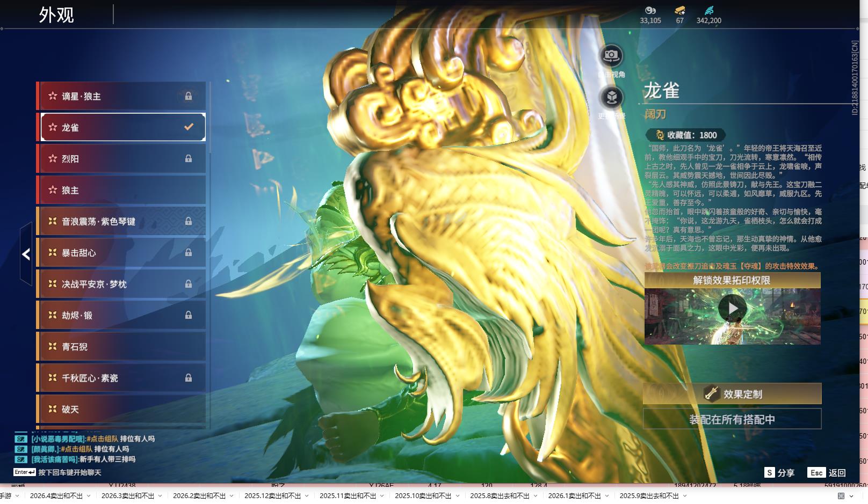Click the lock icon on 摘星·狼主

click(x=189, y=96)
